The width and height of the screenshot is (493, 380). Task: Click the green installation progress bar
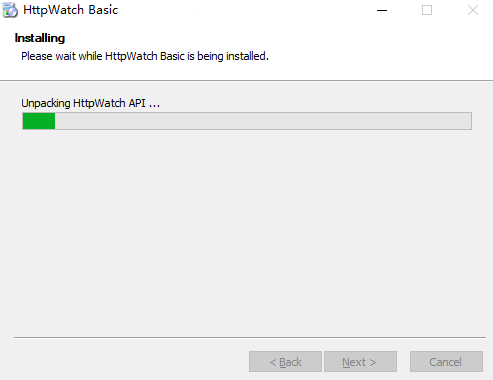[247, 121]
